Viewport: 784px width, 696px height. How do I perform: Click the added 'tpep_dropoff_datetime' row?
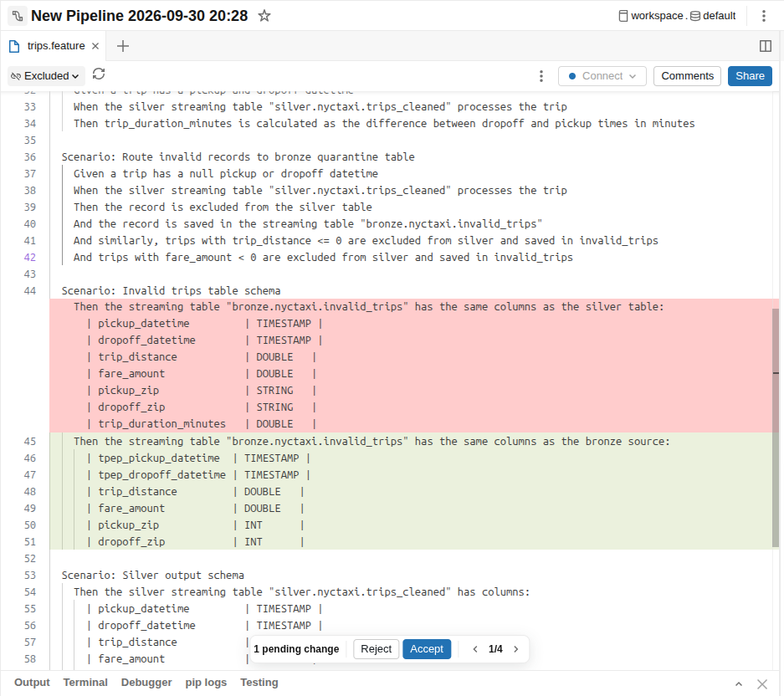pos(411,475)
